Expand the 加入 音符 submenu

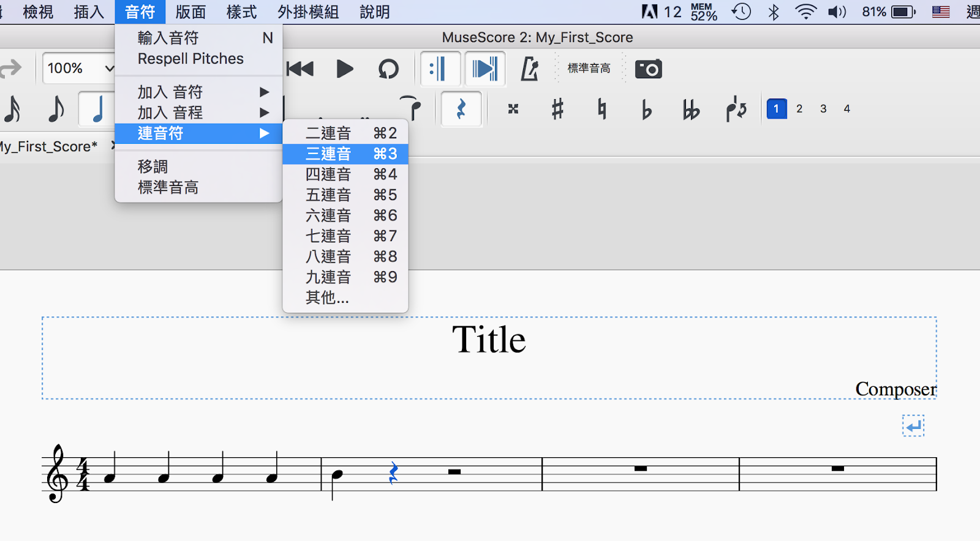click(198, 92)
